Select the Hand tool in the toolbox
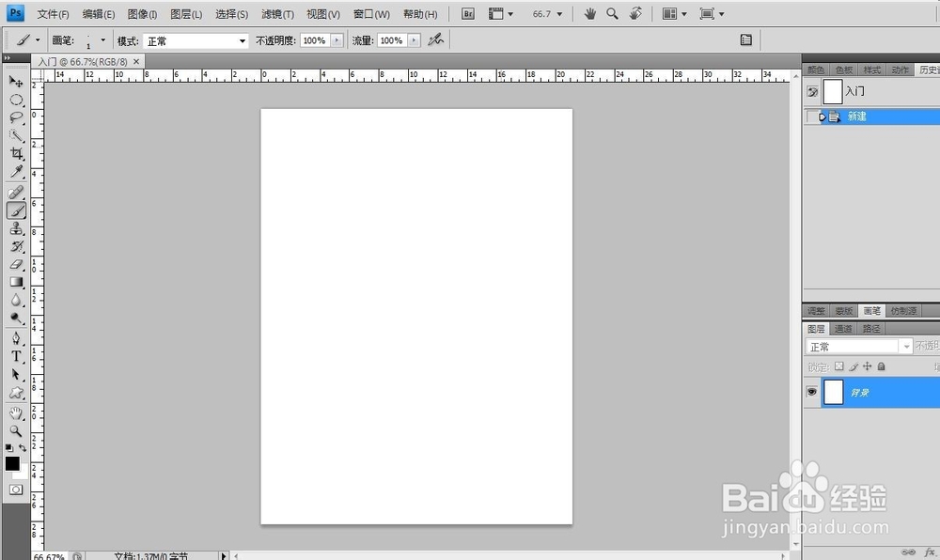Viewport: 940px width, 560px height. tap(16, 412)
